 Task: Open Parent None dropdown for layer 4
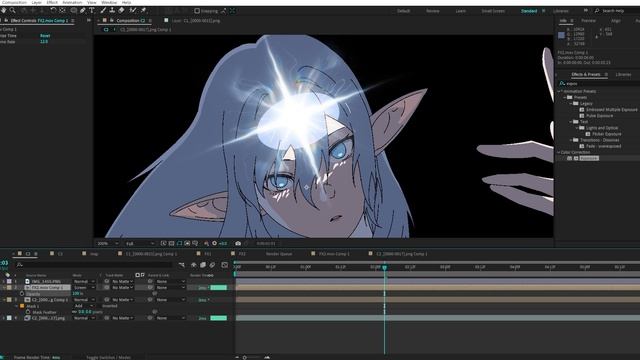pos(170,318)
